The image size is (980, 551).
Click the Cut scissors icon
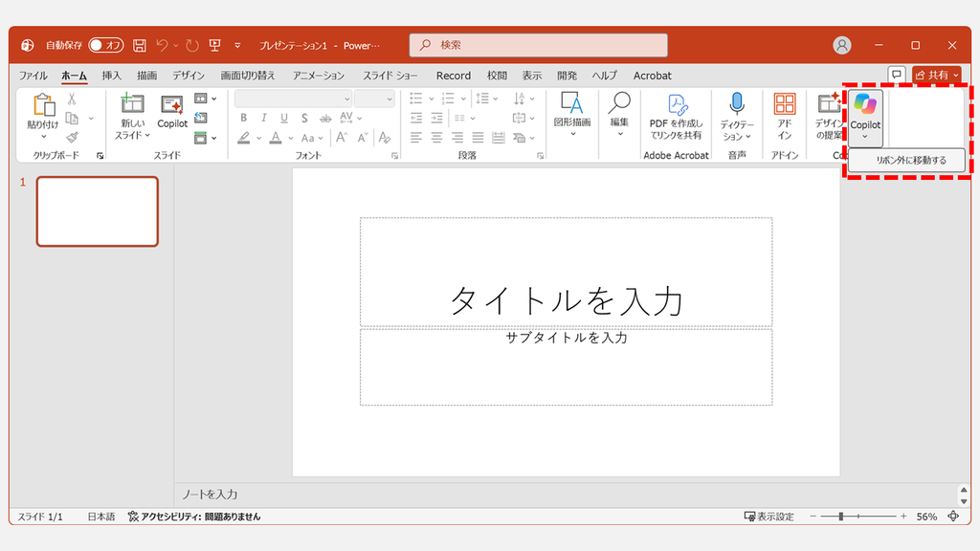point(72,99)
